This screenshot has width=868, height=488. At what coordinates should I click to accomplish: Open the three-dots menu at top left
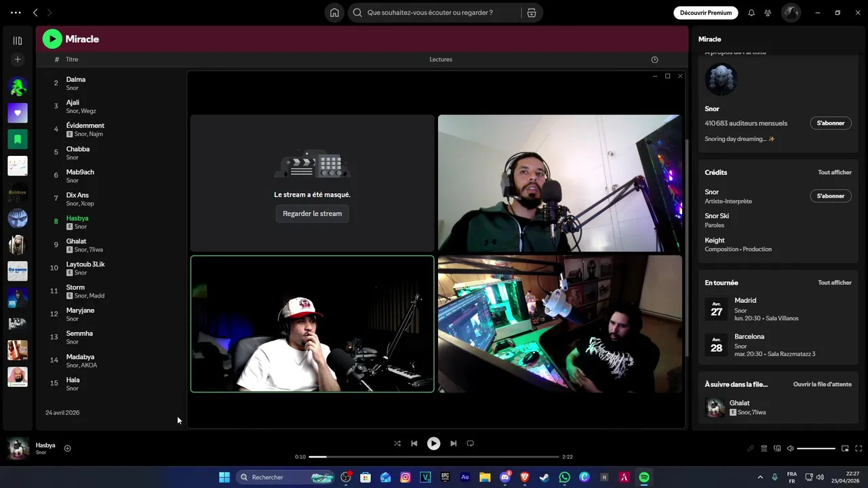tap(16, 12)
